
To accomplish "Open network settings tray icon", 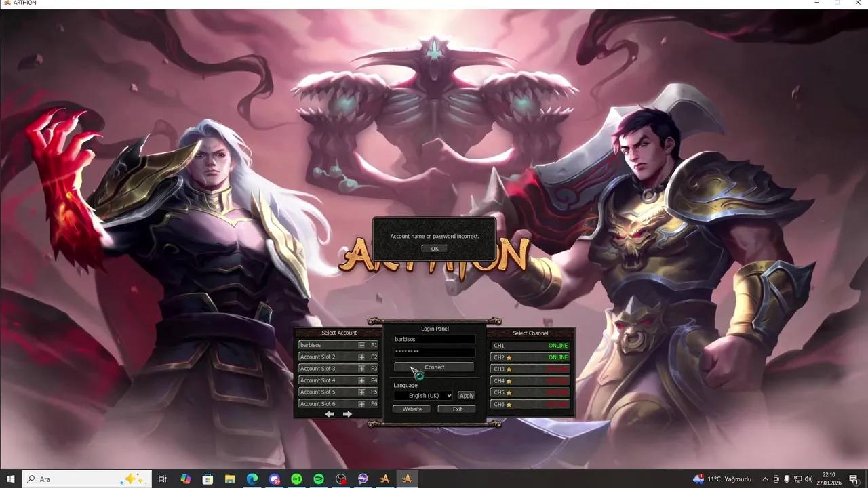I will pyautogui.click(x=797, y=479).
